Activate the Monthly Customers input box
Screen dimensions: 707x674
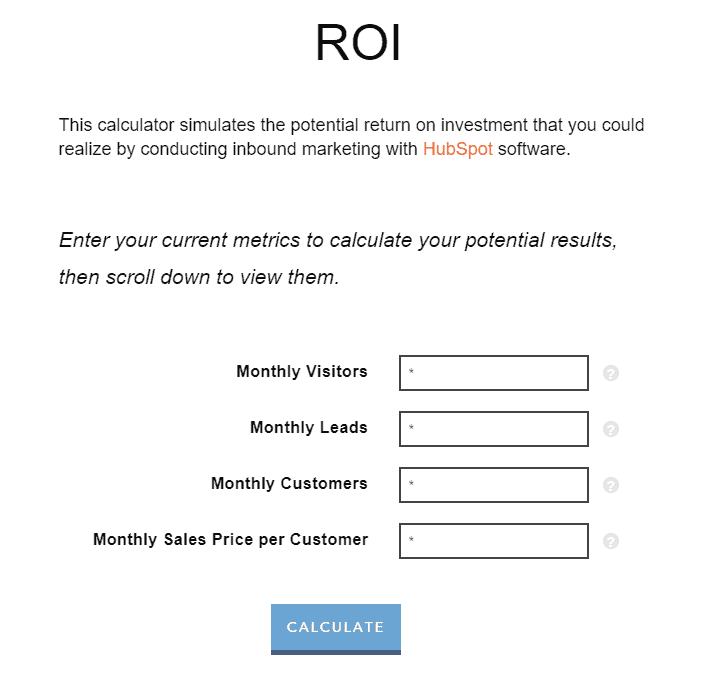tap(494, 485)
